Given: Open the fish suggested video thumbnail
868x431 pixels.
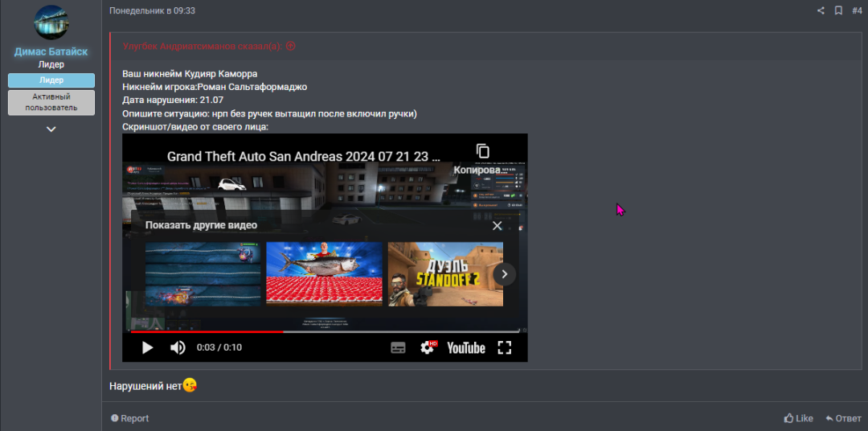Looking at the screenshot, I should tap(325, 273).
